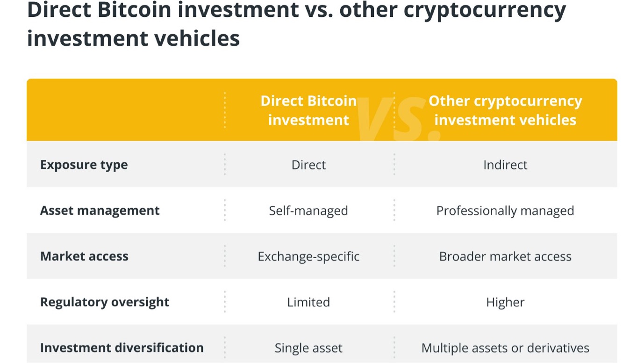
Task: Select the 'Direct Bitcoin investment' column header
Action: [x=308, y=110]
